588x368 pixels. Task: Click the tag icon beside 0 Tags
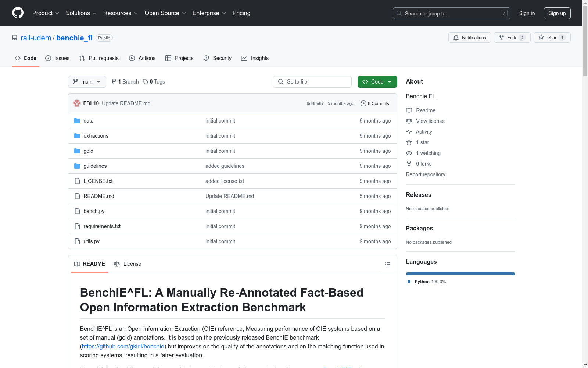click(x=146, y=82)
